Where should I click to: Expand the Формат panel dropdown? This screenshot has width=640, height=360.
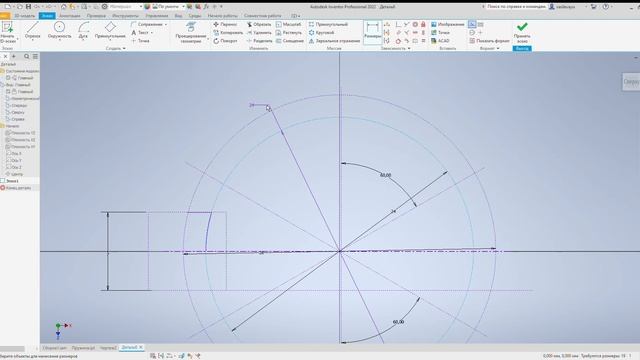pyautogui.click(x=489, y=48)
